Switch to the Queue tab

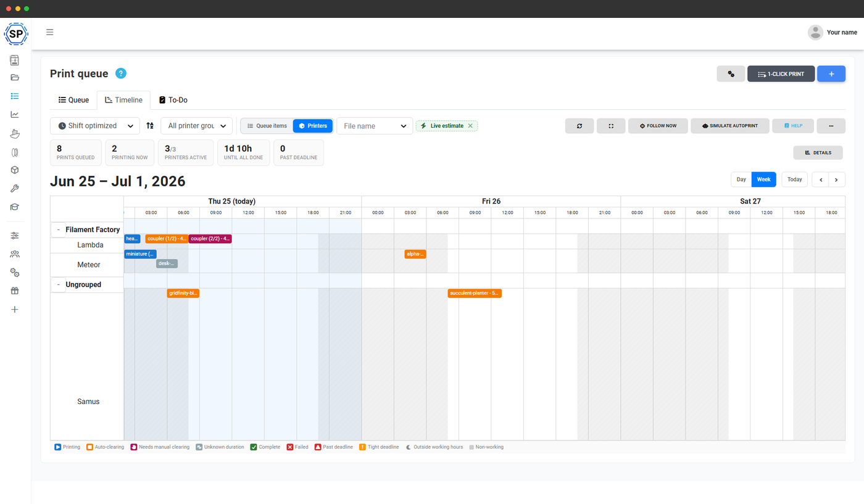coord(73,100)
